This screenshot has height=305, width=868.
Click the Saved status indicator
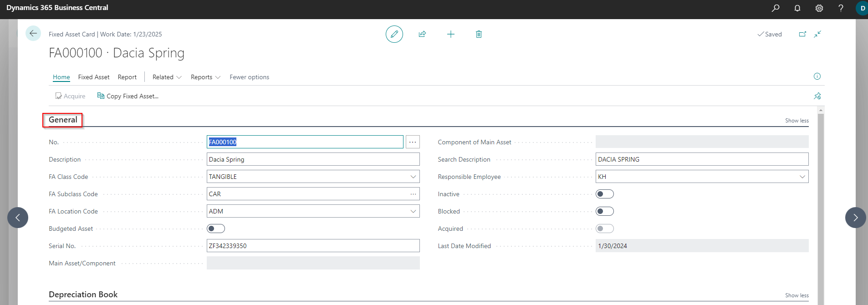coord(770,34)
